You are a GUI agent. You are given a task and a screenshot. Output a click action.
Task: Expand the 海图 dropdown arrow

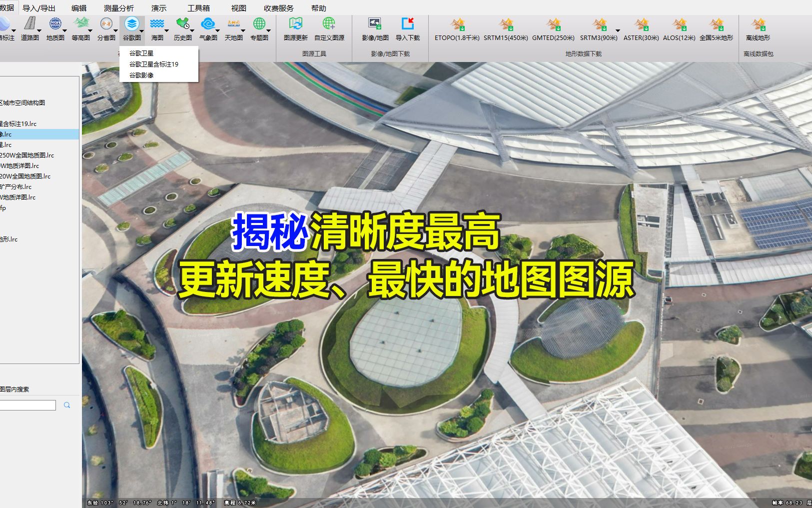click(x=167, y=31)
